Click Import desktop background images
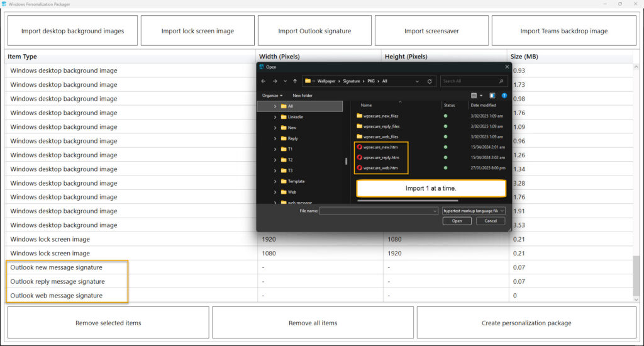Viewport: 644px width, 346px height. pyautogui.click(x=73, y=31)
